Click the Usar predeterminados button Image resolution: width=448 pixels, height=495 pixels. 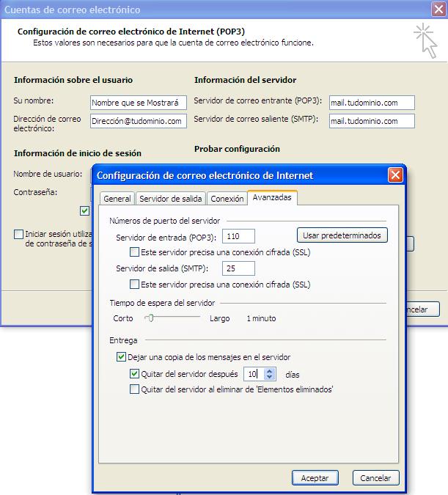point(342,235)
